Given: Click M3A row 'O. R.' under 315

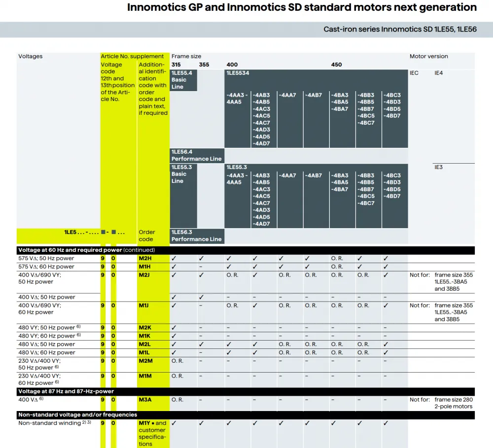Looking at the screenshot, I should 177,400.
